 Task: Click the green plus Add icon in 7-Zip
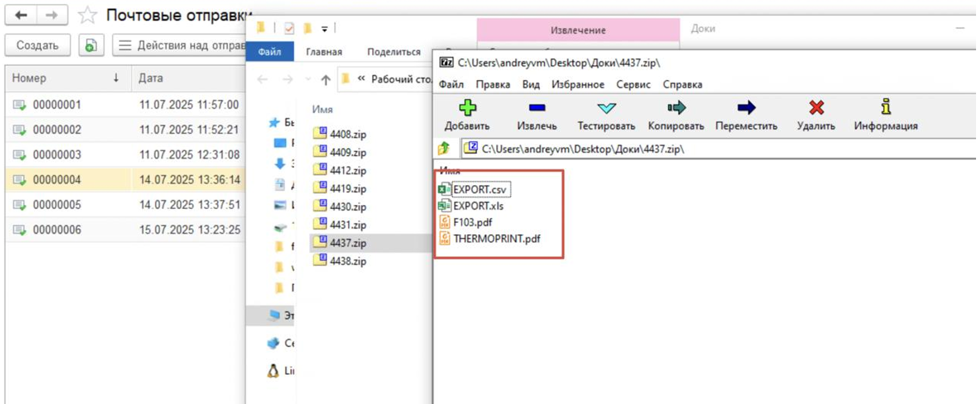tap(467, 108)
